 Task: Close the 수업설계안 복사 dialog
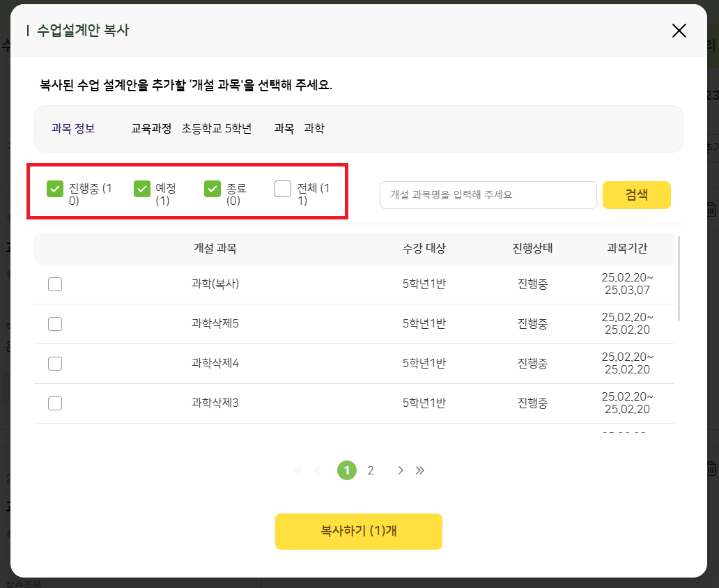679,31
